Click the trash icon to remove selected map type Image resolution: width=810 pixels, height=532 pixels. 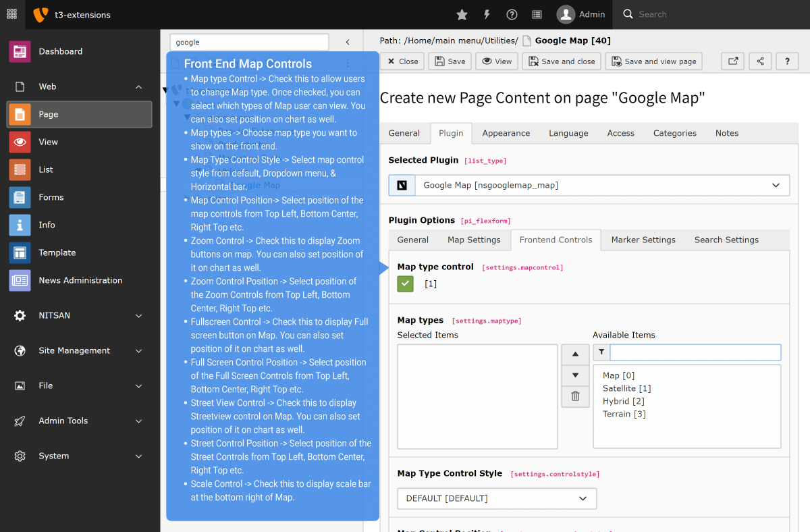[x=575, y=396]
